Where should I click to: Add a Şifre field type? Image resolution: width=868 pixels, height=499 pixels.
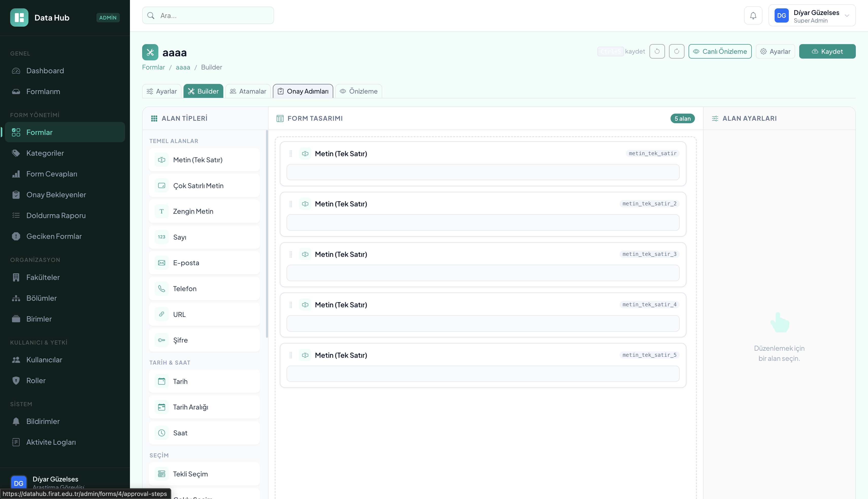click(x=204, y=340)
